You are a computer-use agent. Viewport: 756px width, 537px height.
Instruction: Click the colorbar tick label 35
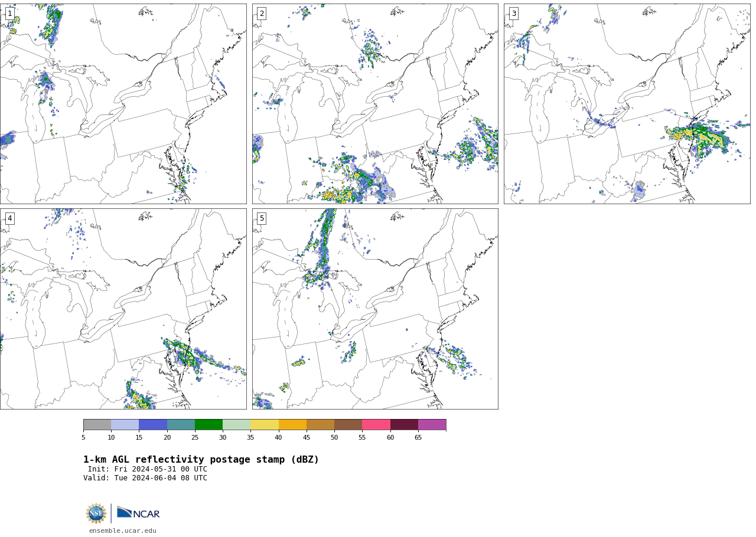pos(250,437)
